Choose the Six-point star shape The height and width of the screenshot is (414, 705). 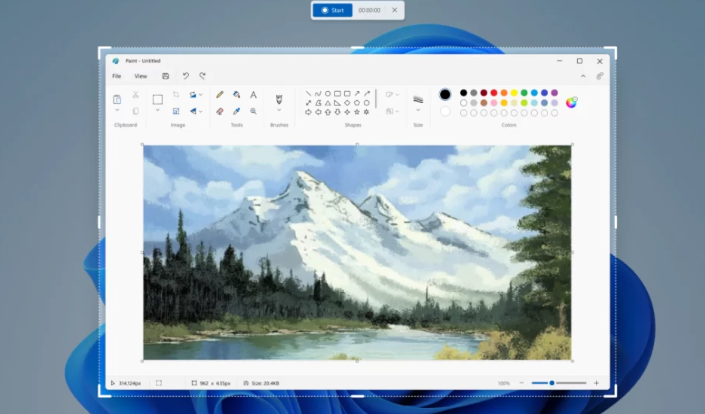click(x=366, y=112)
